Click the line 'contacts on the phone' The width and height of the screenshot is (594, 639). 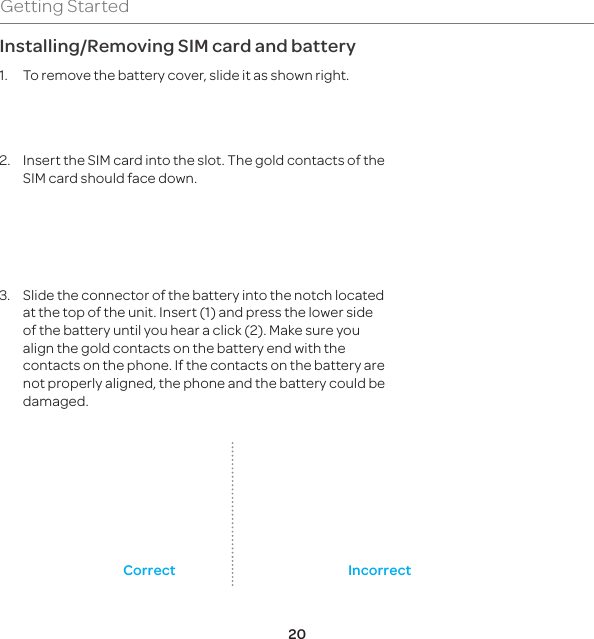[x=203, y=366]
